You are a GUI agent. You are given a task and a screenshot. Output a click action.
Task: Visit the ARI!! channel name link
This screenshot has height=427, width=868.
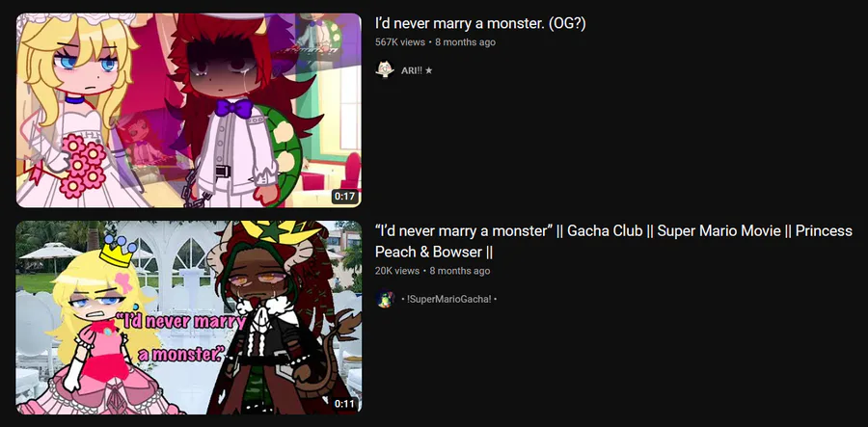coord(411,70)
